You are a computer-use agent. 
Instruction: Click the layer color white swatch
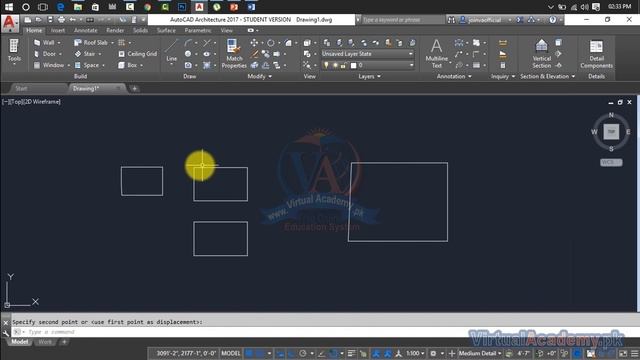pyautogui.click(x=353, y=65)
